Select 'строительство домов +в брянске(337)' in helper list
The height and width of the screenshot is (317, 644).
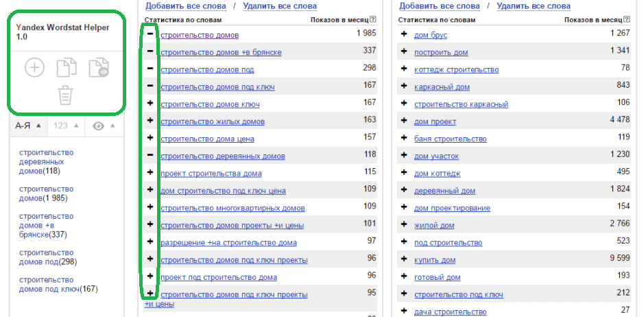pyautogui.click(x=47, y=226)
